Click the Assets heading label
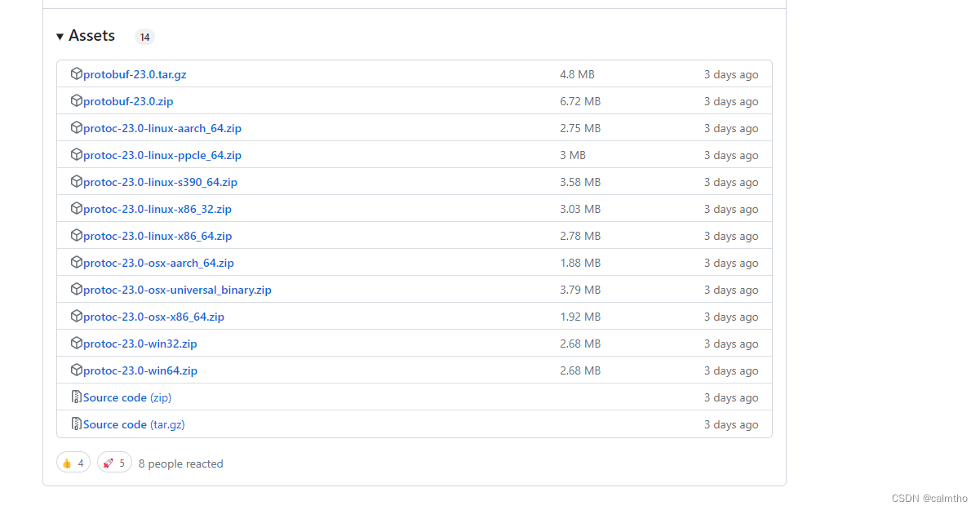The image size is (980, 510). [x=91, y=36]
